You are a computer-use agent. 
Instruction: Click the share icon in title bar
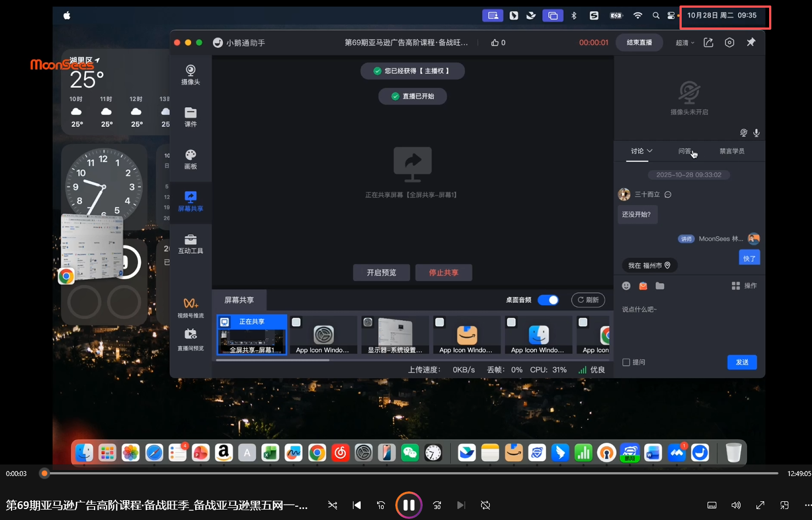tap(708, 43)
